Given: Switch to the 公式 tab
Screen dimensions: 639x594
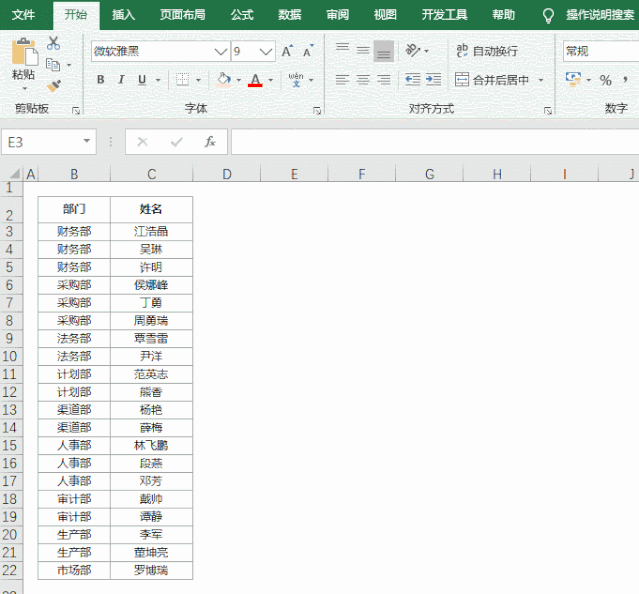Looking at the screenshot, I should click(x=242, y=15).
